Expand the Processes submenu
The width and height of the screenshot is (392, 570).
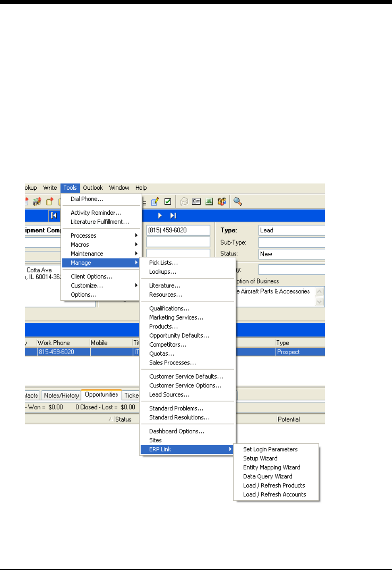click(x=102, y=235)
